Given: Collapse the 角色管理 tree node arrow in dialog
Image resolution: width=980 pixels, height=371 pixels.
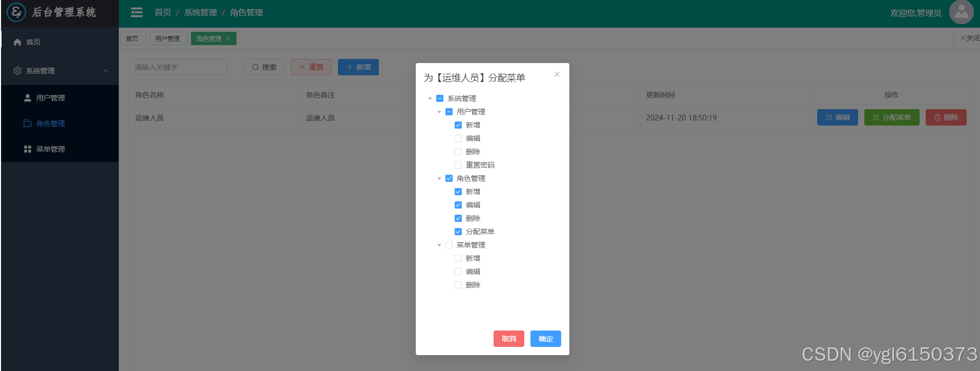Looking at the screenshot, I should (439, 178).
